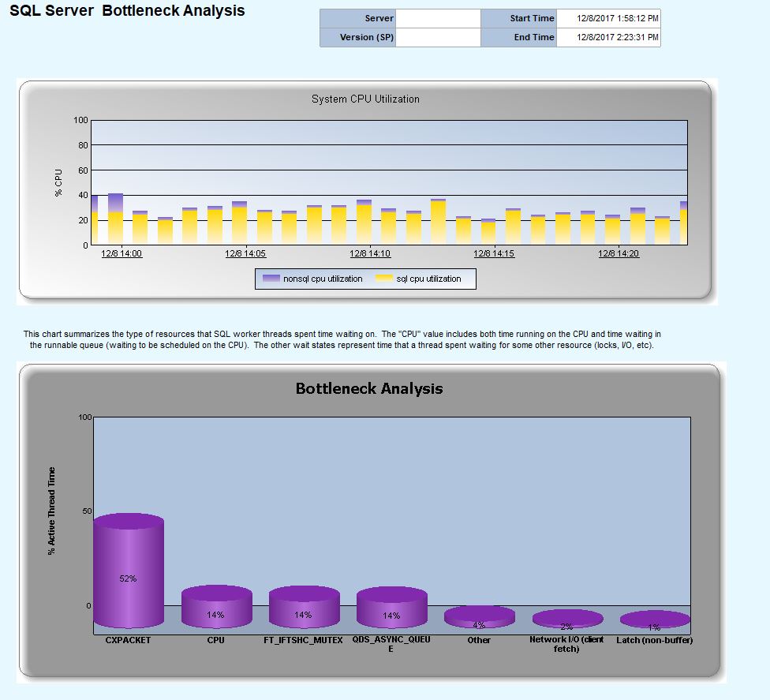Viewport: 770px width, 700px height.
Task: Click the FT_IFTSHC_MUTEX axis label
Action: (303, 640)
